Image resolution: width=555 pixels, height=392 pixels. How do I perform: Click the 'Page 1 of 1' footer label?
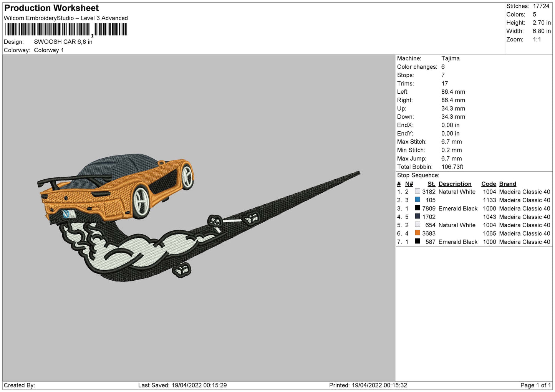tap(535, 385)
